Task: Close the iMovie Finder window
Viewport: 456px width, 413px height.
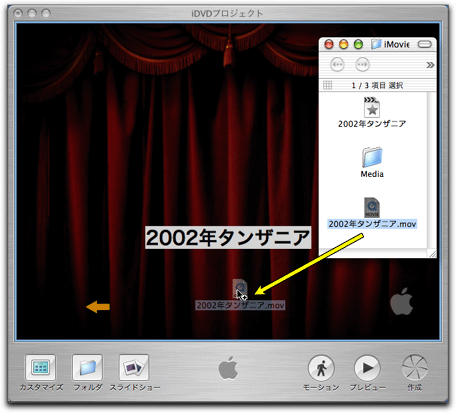Action: (329, 44)
